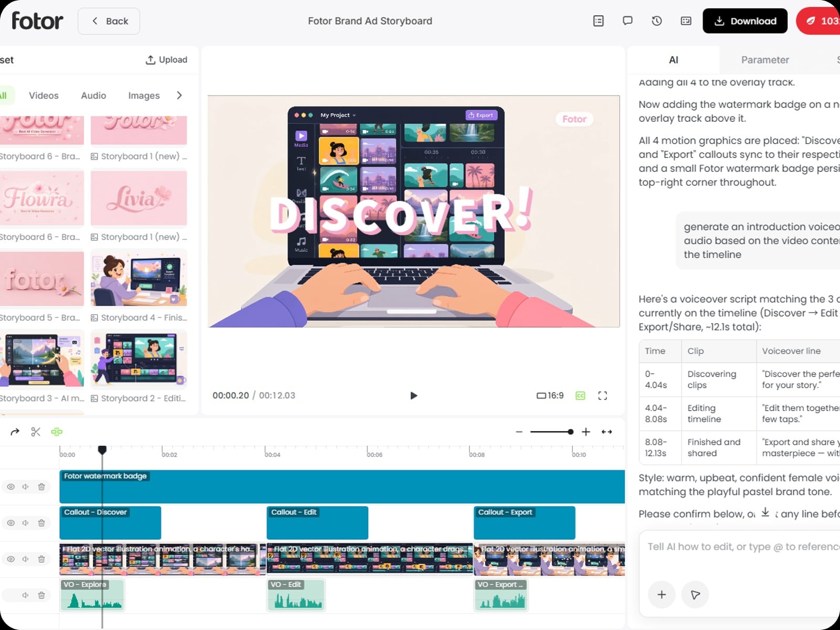Toggle closed captions CC icon

click(580, 395)
